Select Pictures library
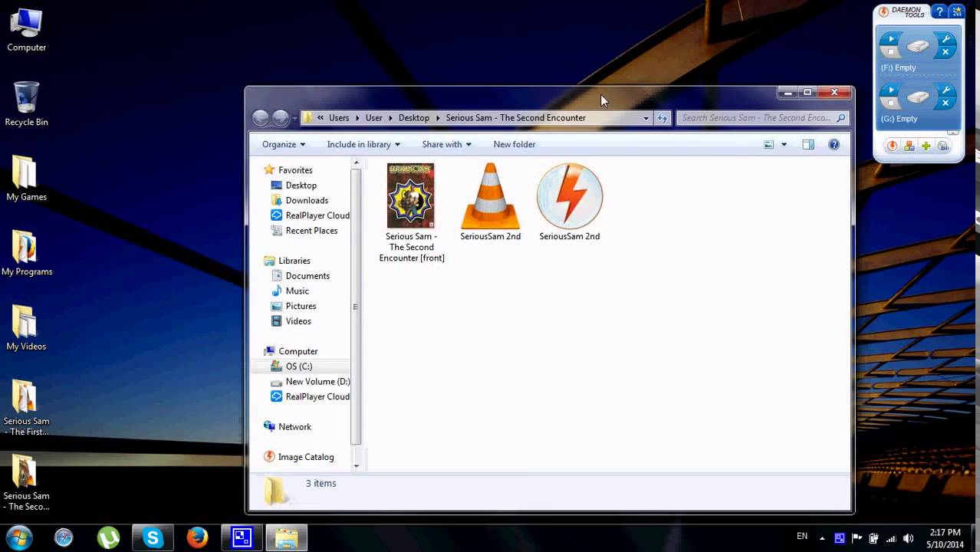Image resolution: width=980 pixels, height=552 pixels. (301, 306)
